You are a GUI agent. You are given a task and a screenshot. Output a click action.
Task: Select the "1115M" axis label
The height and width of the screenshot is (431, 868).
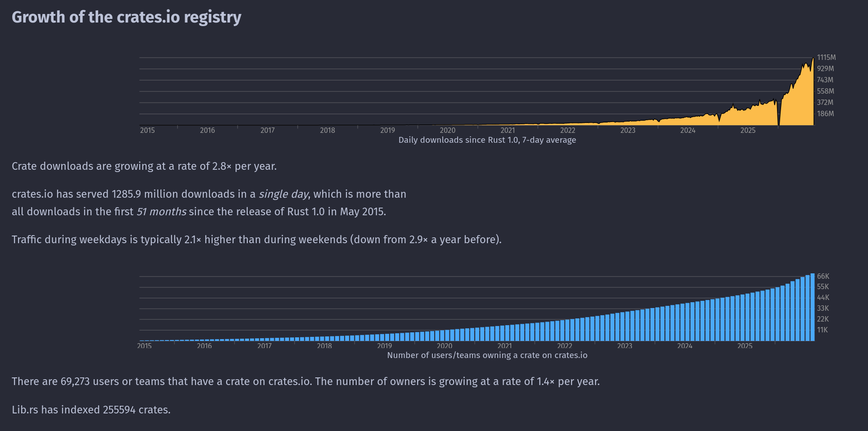(x=826, y=58)
